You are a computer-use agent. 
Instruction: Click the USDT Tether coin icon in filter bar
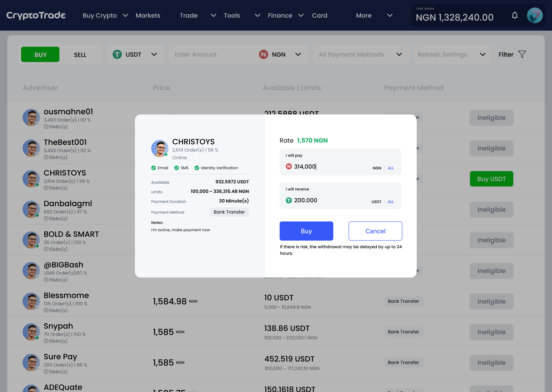[x=117, y=54]
